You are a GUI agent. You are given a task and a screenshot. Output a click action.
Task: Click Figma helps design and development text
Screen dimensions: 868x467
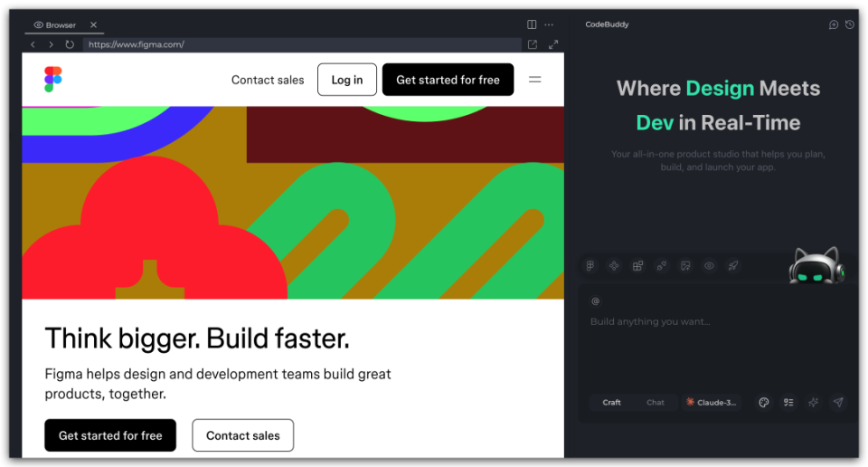point(218,384)
